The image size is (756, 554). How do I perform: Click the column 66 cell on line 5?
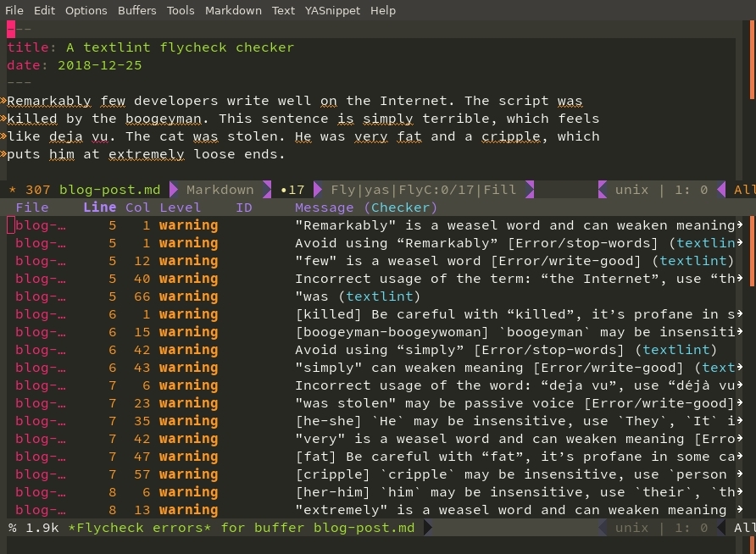tap(142, 296)
